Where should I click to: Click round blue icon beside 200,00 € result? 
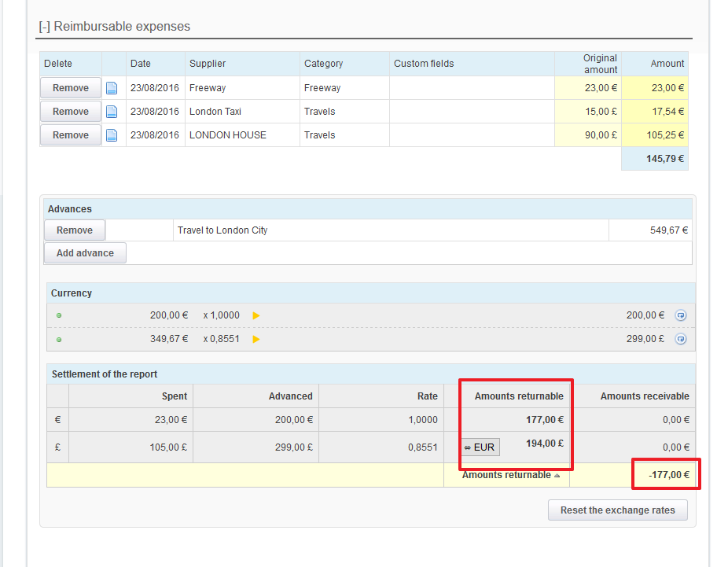point(681,316)
